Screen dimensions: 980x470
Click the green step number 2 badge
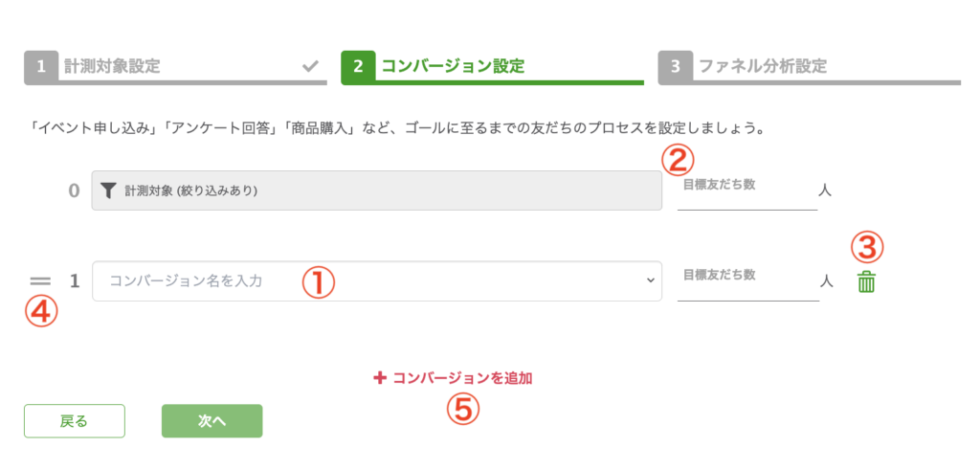(357, 67)
